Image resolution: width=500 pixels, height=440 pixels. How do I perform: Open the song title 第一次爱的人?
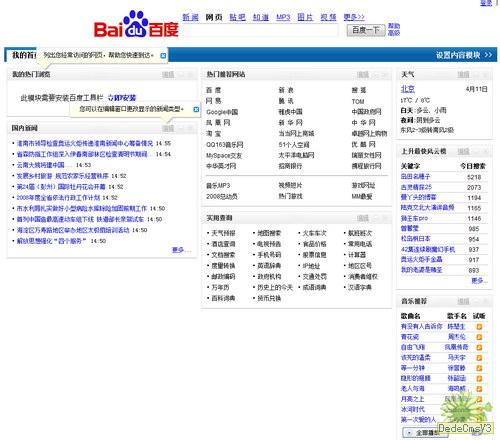(418, 420)
